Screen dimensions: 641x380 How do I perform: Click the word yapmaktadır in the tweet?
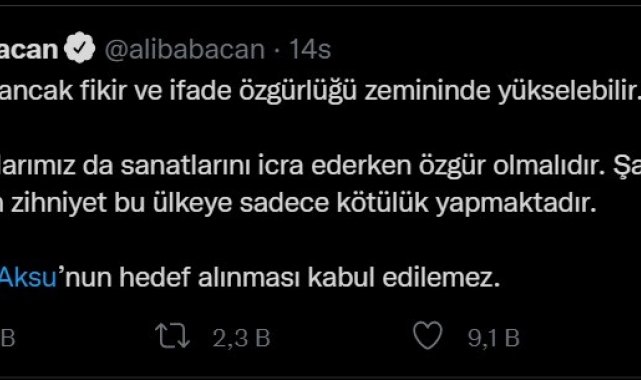(x=516, y=204)
